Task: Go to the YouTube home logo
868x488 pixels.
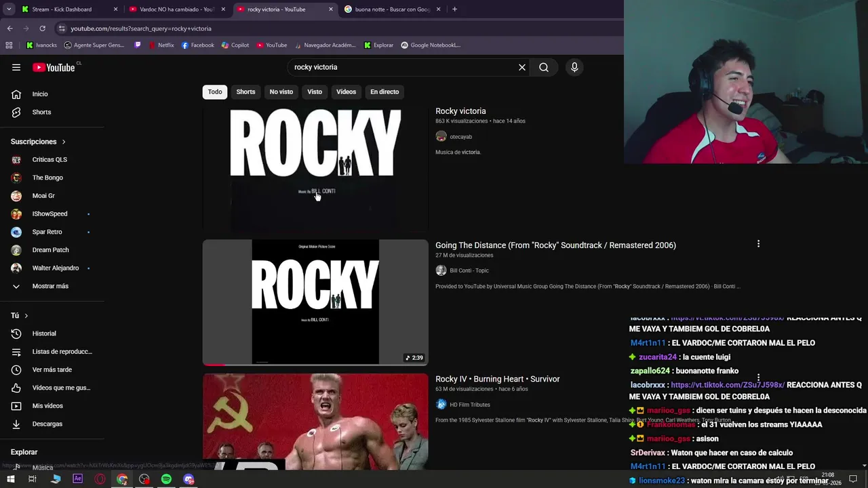Action: click(x=54, y=67)
